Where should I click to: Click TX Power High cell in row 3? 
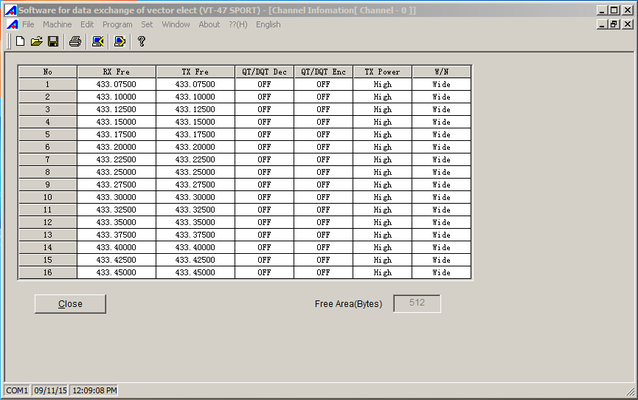(382, 109)
